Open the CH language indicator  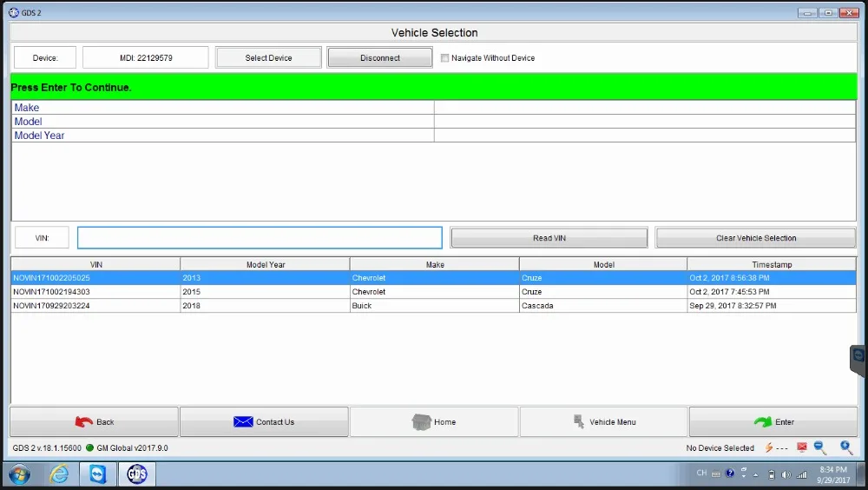pyautogui.click(x=701, y=473)
